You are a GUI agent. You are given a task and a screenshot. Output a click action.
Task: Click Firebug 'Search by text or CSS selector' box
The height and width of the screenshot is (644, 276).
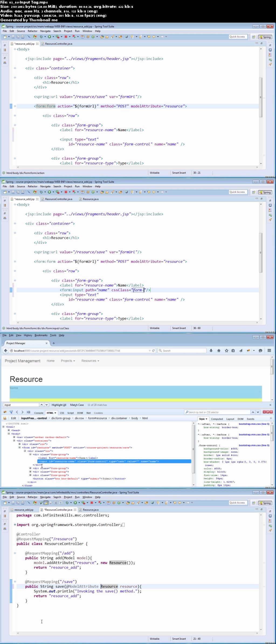pyautogui.click(x=218, y=412)
